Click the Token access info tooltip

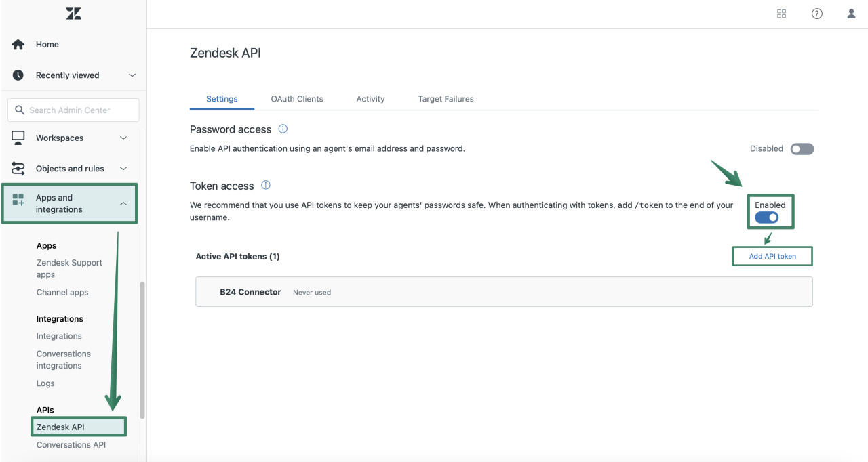[265, 184]
